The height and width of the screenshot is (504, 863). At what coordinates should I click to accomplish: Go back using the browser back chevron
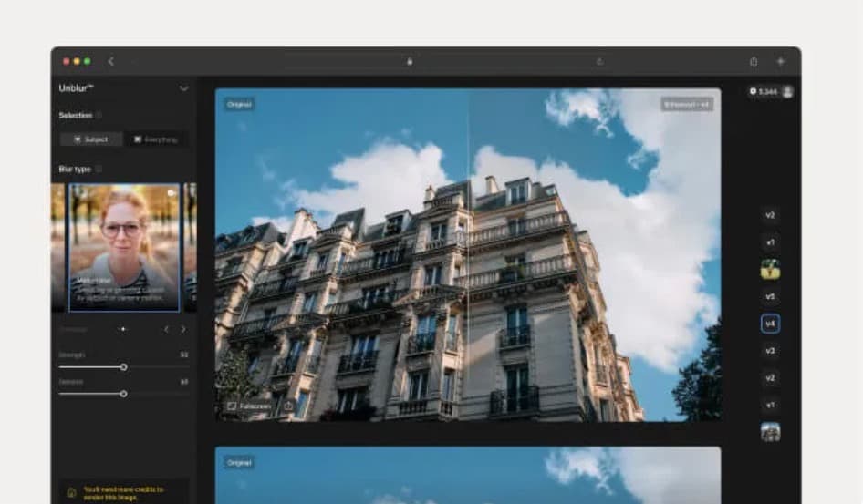[x=111, y=61]
